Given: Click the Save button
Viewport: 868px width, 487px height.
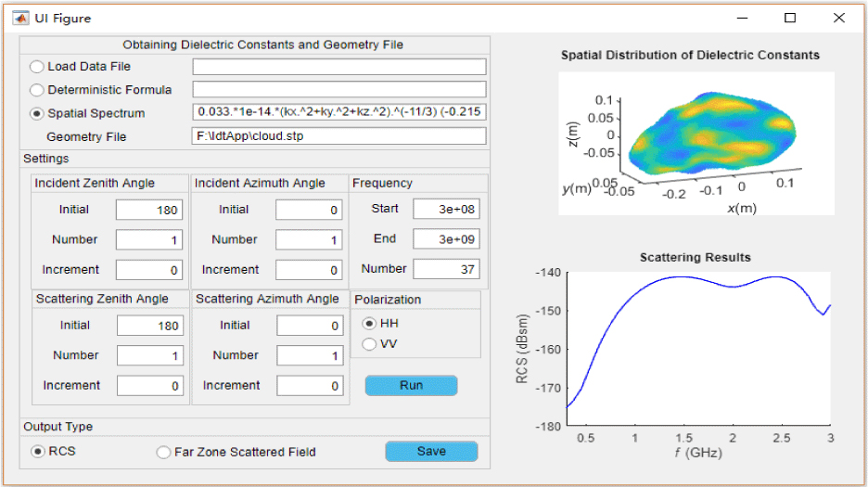Looking at the screenshot, I should click(431, 452).
